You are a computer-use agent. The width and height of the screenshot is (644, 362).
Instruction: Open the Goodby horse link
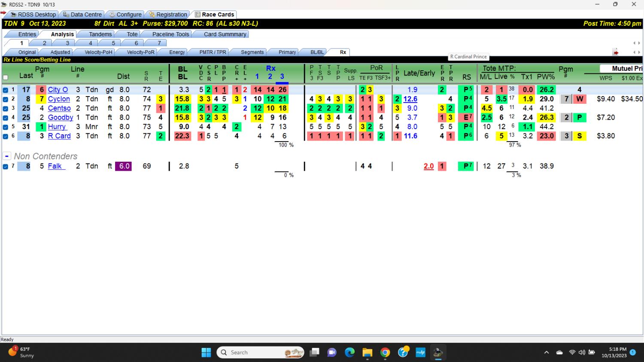click(x=61, y=118)
